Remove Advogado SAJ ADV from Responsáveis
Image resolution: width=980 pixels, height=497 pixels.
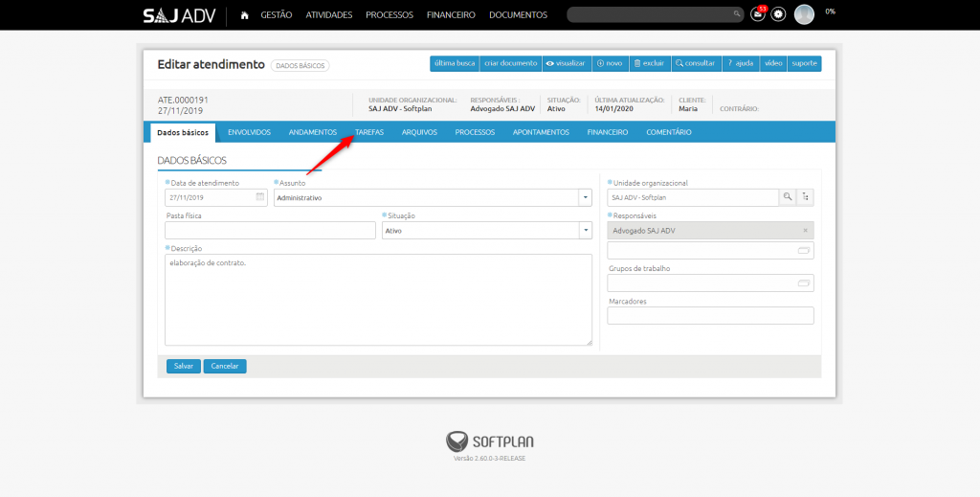click(805, 231)
